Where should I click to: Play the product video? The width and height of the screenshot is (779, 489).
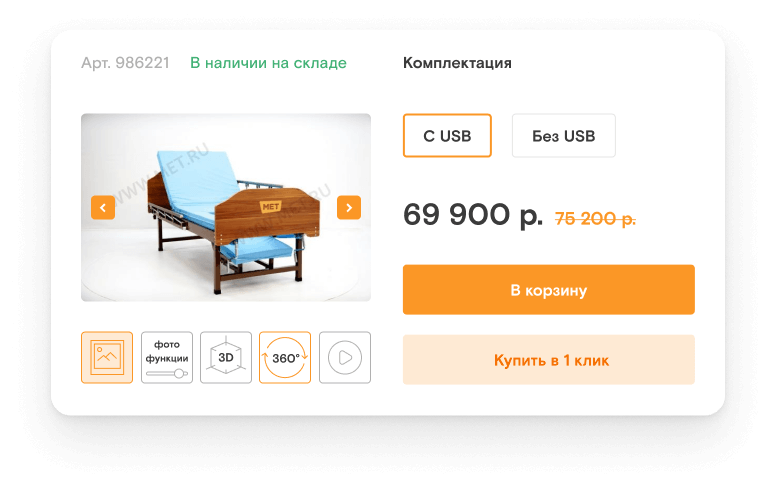pos(345,357)
